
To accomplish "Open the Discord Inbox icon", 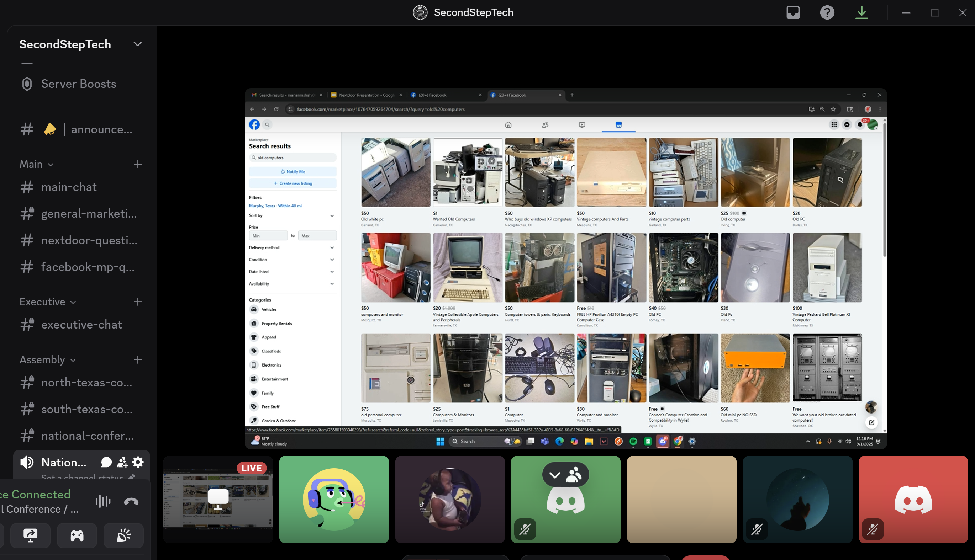I will click(x=792, y=12).
